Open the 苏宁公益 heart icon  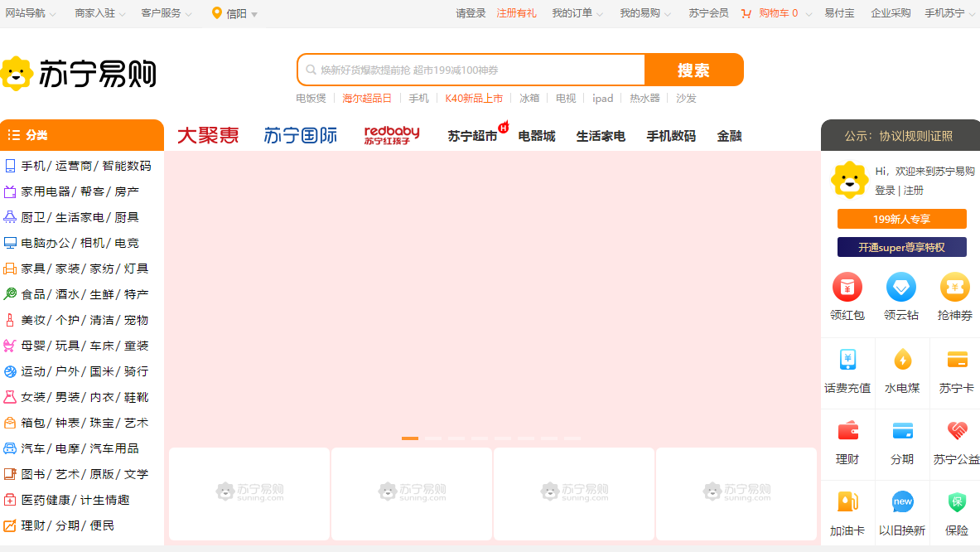(956, 431)
